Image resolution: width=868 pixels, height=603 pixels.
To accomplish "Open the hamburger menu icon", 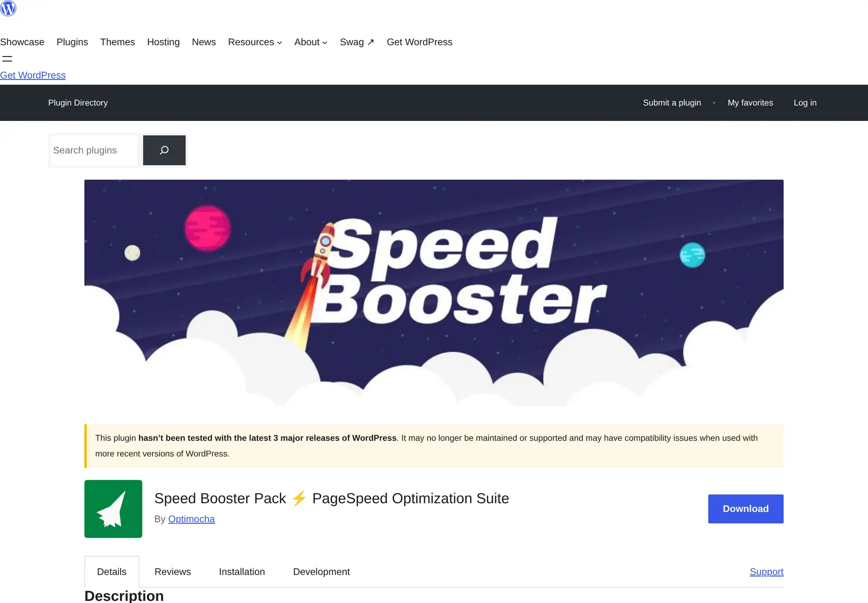I will point(7,59).
